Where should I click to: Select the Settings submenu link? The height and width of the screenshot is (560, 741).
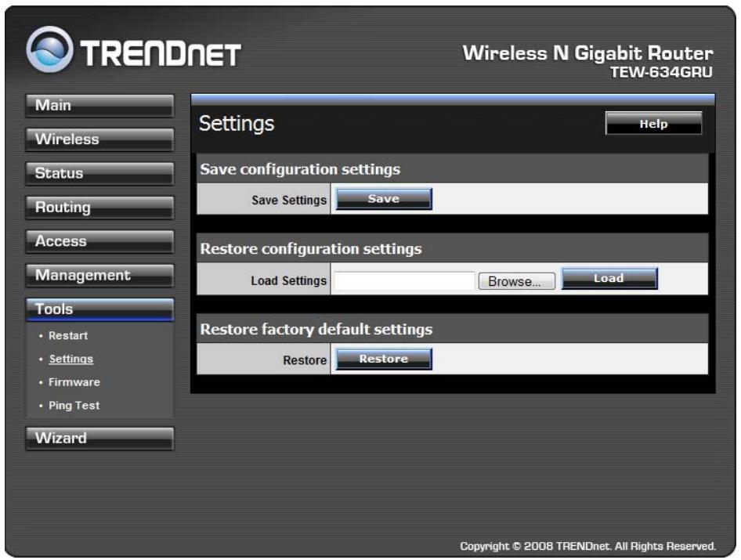[70, 359]
